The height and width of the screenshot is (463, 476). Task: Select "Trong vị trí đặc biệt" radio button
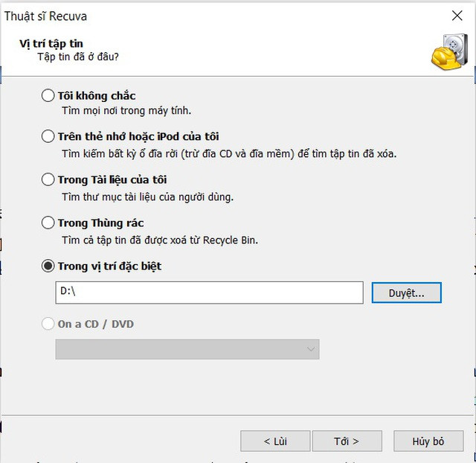tap(48, 266)
